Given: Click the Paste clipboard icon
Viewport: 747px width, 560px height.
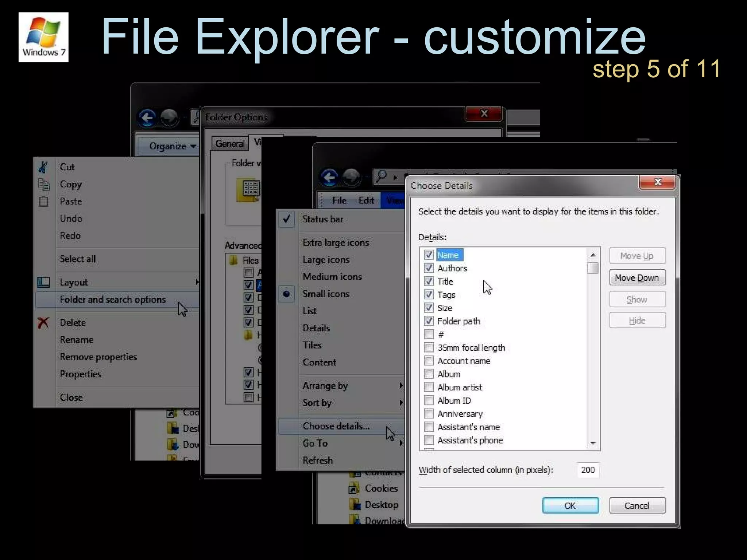Looking at the screenshot, I should [43, 201].
